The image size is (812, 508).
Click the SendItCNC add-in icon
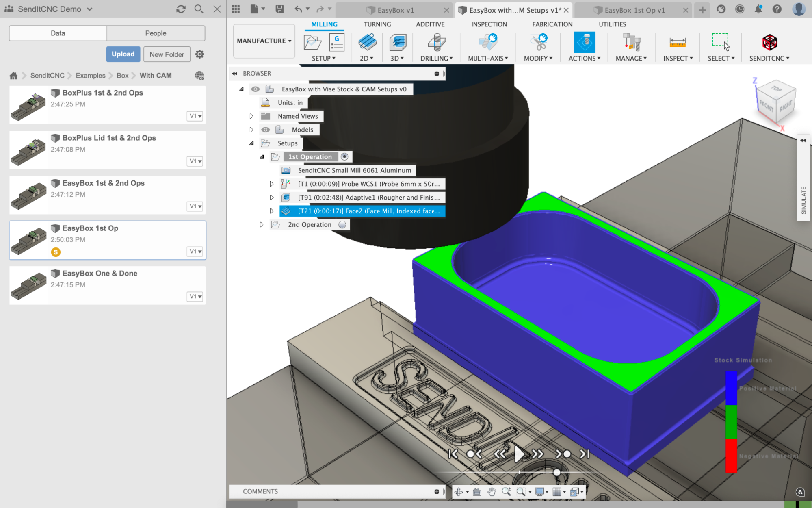(769, 42)
